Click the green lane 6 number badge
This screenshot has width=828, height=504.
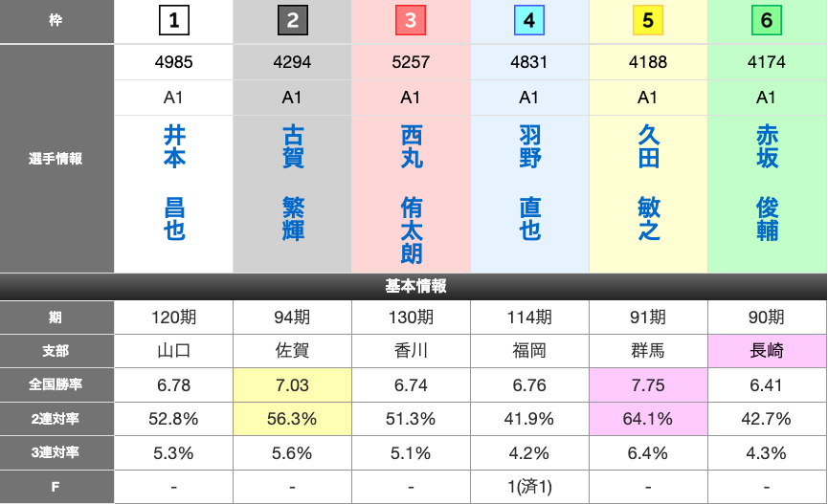coord(767,20)
